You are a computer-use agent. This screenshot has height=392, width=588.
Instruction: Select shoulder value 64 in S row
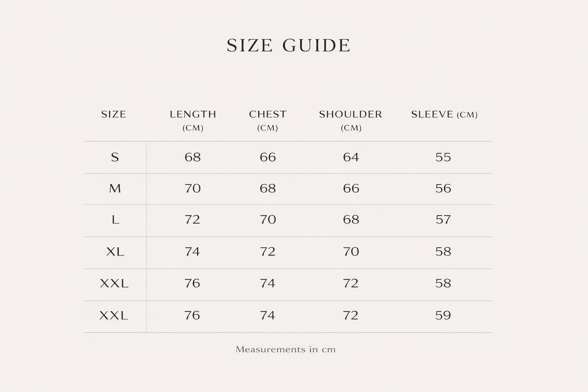coord(351,157)
